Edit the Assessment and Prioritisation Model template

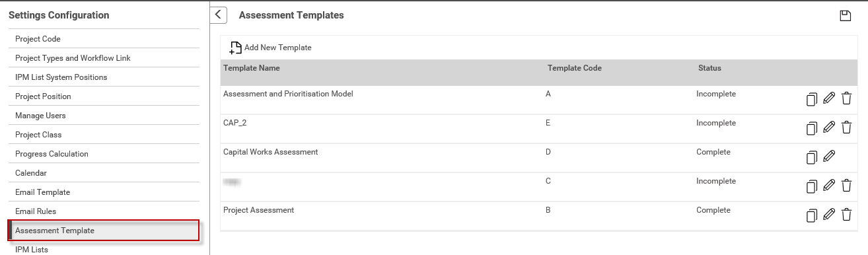pyautogui.click(x=829, y=98)
